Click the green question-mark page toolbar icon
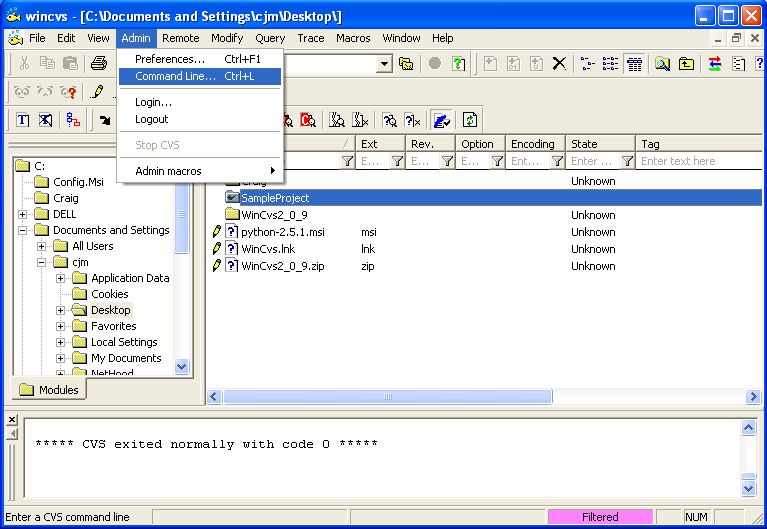Viewport: 767px width, 529px height. tap(458, 64)
